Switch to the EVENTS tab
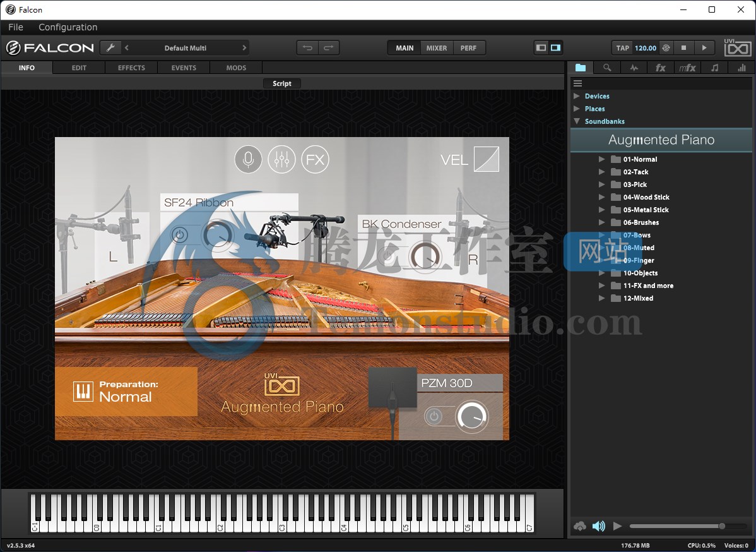The width and height of the screenshot is (756, 552). point(184,68)
